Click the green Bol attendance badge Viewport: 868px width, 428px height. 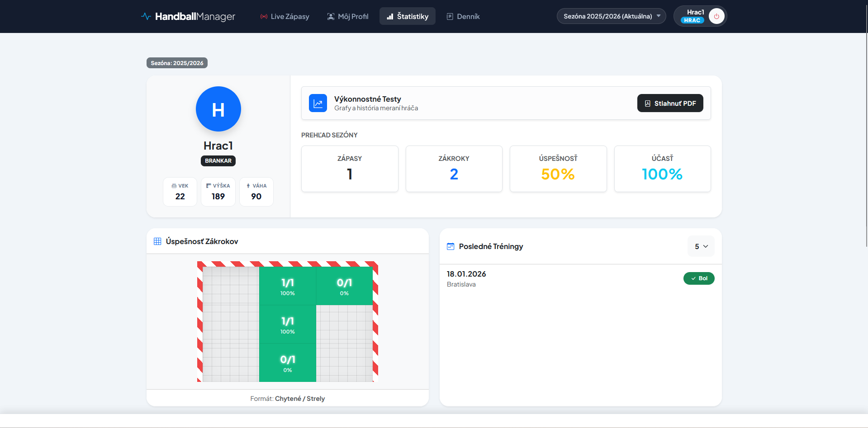click(x=698, y=278)
